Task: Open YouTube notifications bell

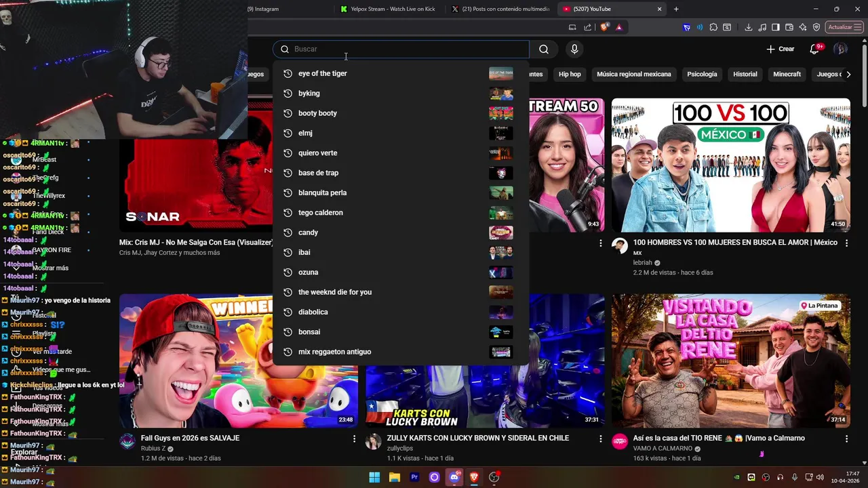Action: click(815, 49)
